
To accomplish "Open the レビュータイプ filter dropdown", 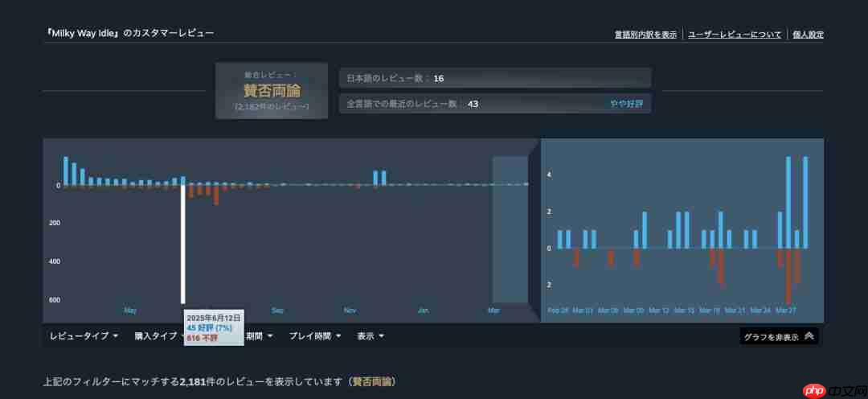I will [84, 335].
